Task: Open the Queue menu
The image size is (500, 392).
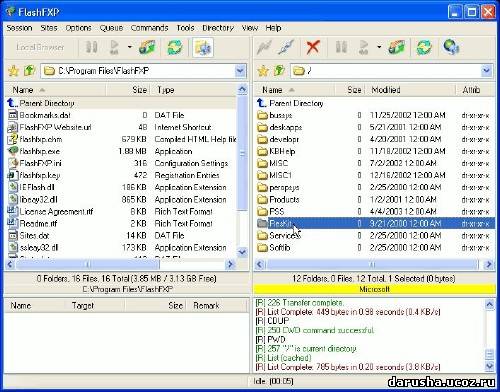Action: [x=111, y=28]
